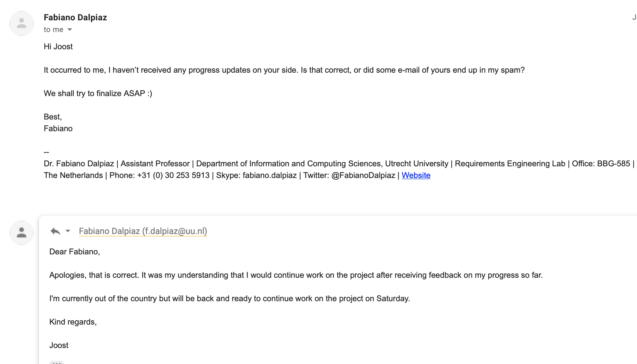The height and width of the screenshot is (364, 637).
Task: Click the "progress updates" sentence in the email
Action: click(284, 70)
